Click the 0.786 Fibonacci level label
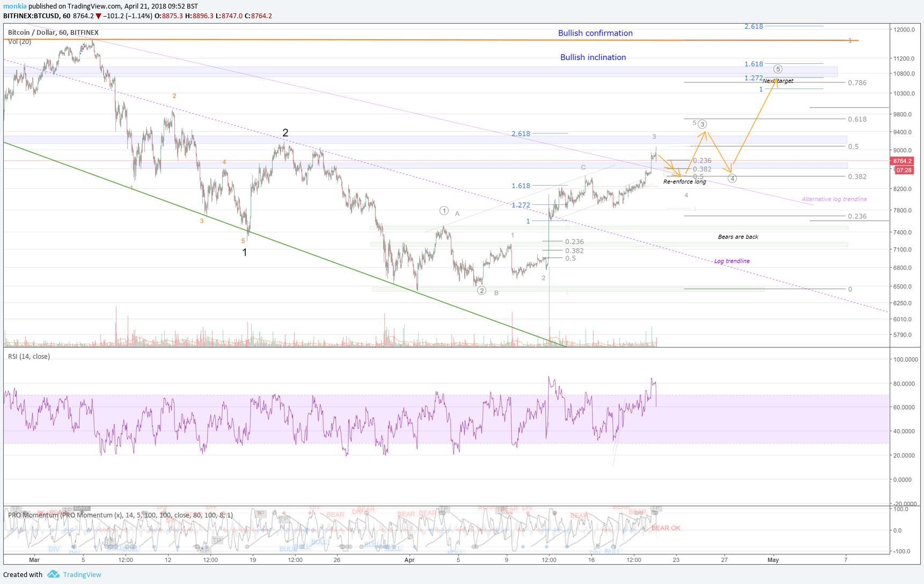The width and height of the screenshot is (924, 584). 857,83
